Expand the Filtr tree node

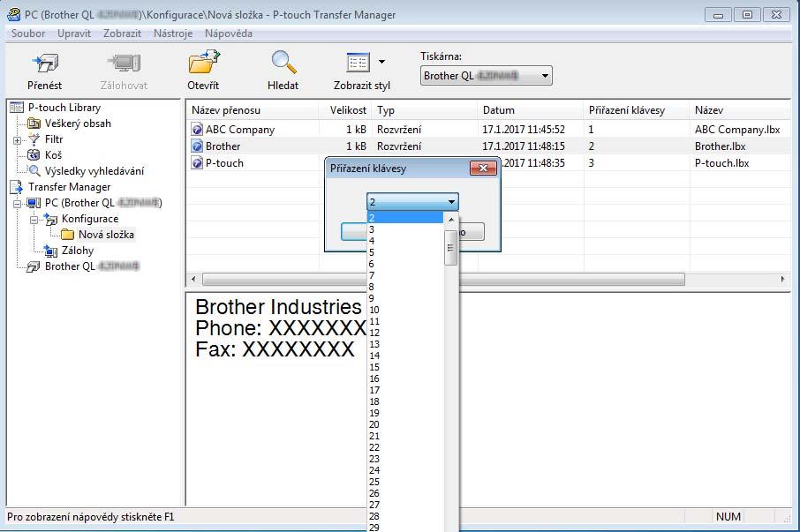[x=18, y=139]
